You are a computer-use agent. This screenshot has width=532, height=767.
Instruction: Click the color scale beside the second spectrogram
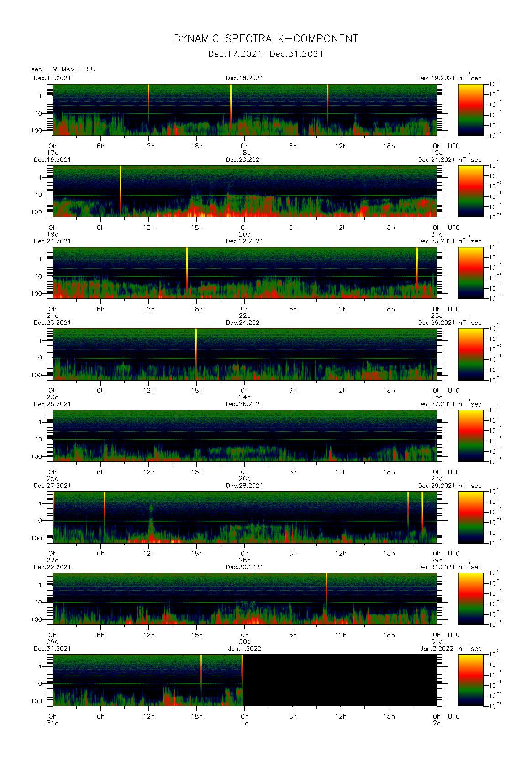coord(470,191)
